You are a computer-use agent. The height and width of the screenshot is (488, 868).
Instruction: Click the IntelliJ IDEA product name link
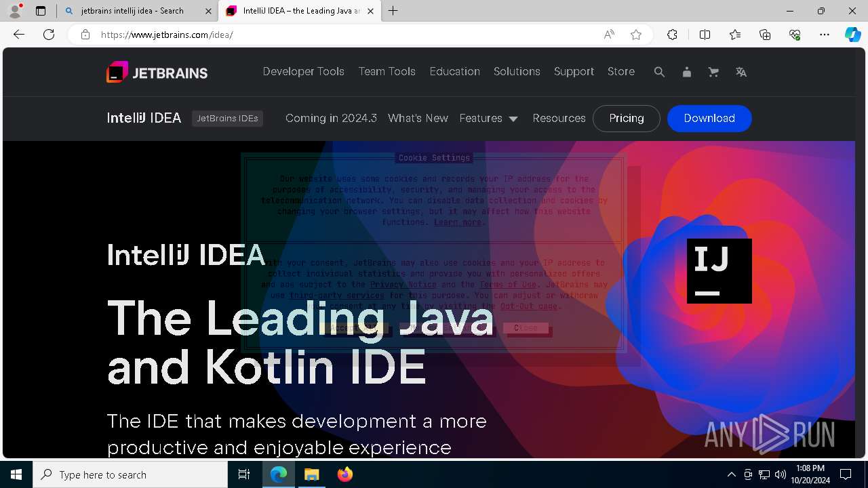click(144, 119)
